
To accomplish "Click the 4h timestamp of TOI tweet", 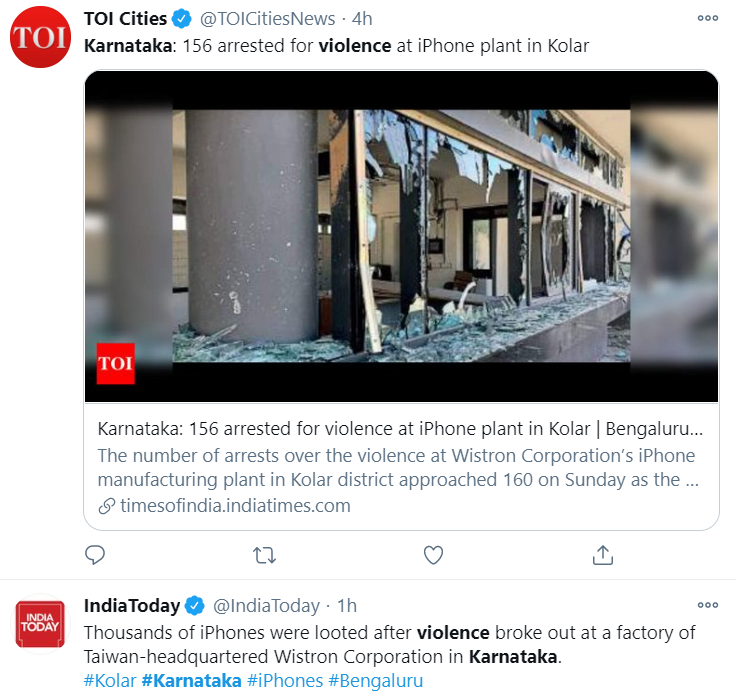I will (362, 19).
